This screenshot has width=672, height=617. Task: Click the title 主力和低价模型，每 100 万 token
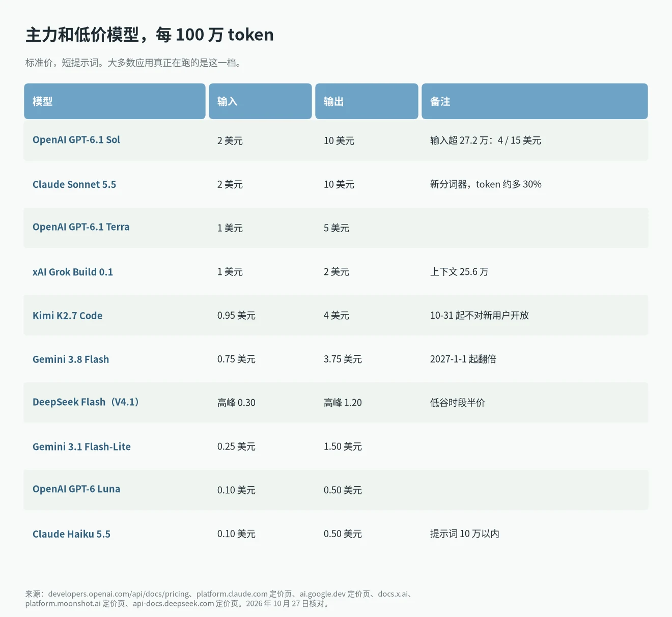point(150,35)
